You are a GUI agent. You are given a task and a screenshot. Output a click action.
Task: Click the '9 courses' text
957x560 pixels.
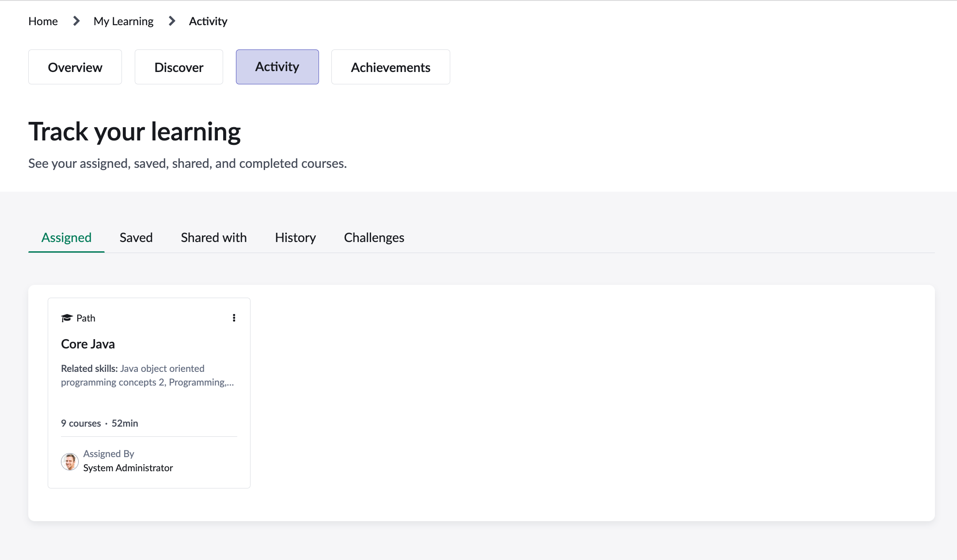pyautogui.click(x=81, y=423)
